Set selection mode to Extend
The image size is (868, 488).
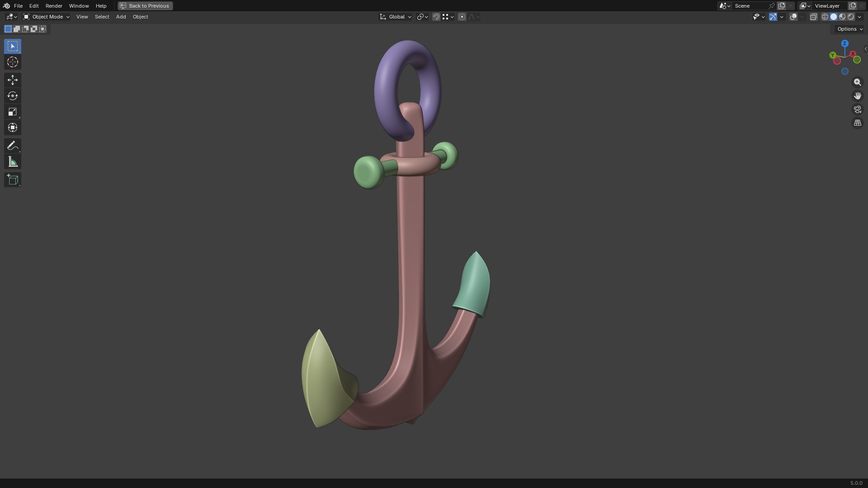tap(17, 29)
